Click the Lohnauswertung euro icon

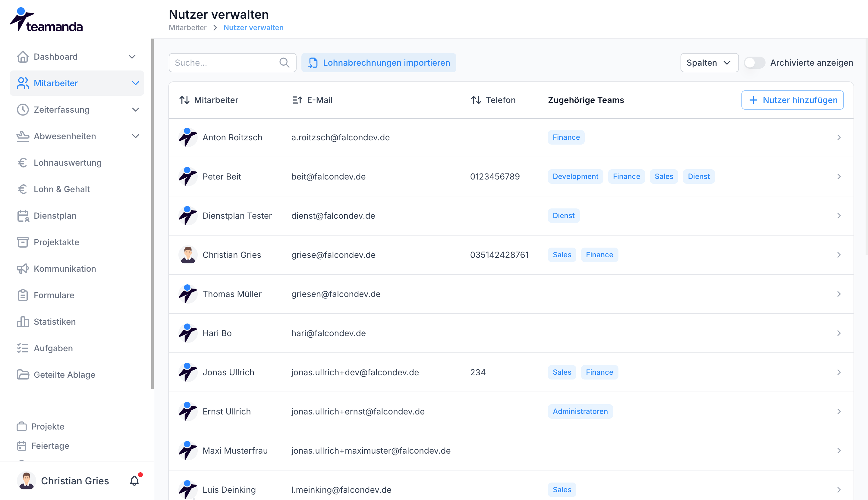(x=23, y=162)
